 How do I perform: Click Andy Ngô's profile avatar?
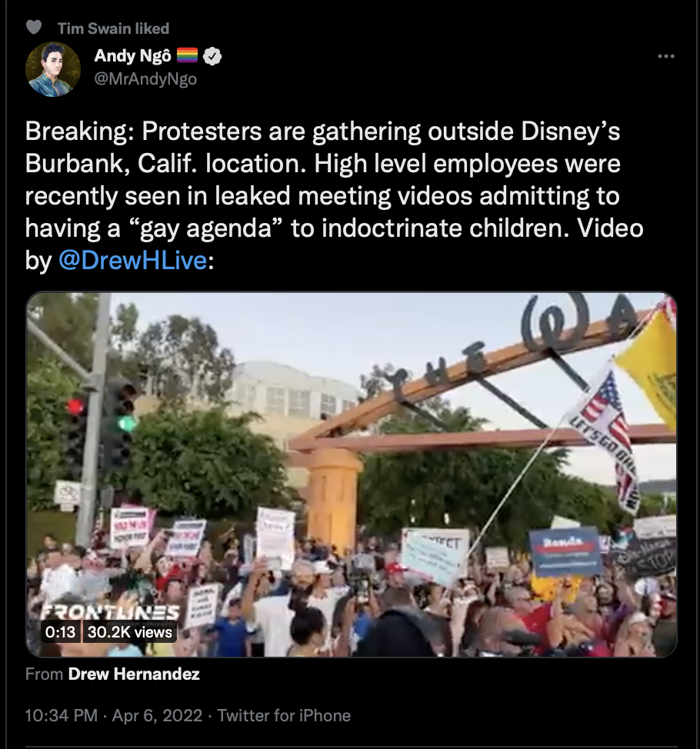[x=52, y=69]
